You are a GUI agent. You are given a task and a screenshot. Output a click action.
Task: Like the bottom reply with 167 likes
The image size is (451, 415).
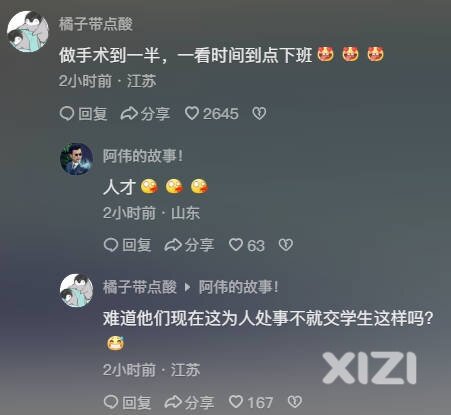(236, 402)
